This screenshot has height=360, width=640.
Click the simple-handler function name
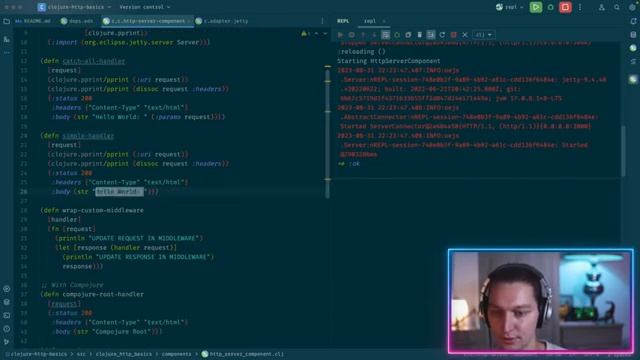coord(88,136)
